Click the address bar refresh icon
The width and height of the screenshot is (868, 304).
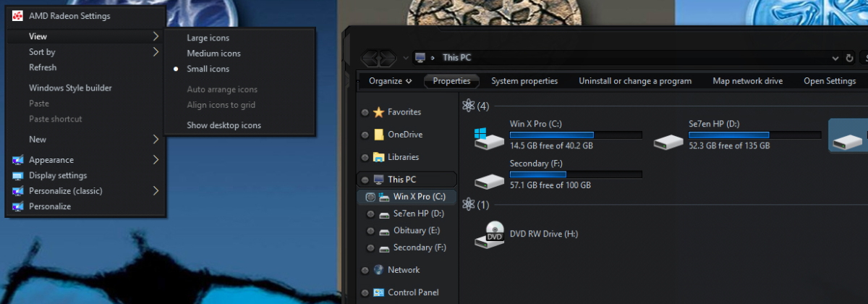click(x=850, y=58)
